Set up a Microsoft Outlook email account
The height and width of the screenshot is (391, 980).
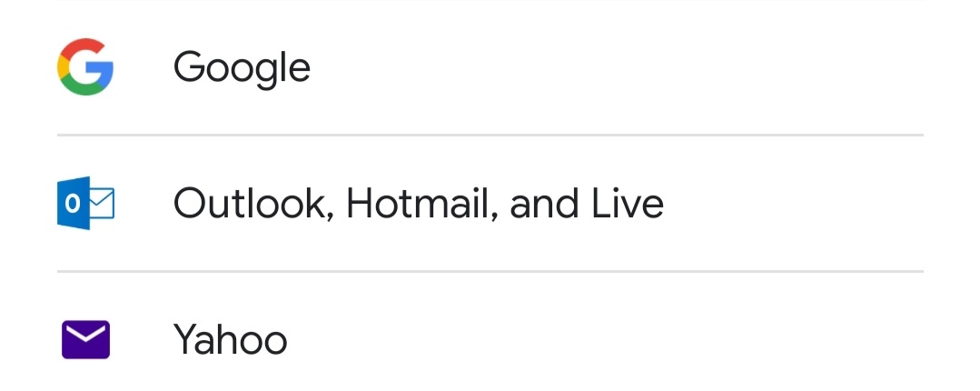(x=490, y=204)
